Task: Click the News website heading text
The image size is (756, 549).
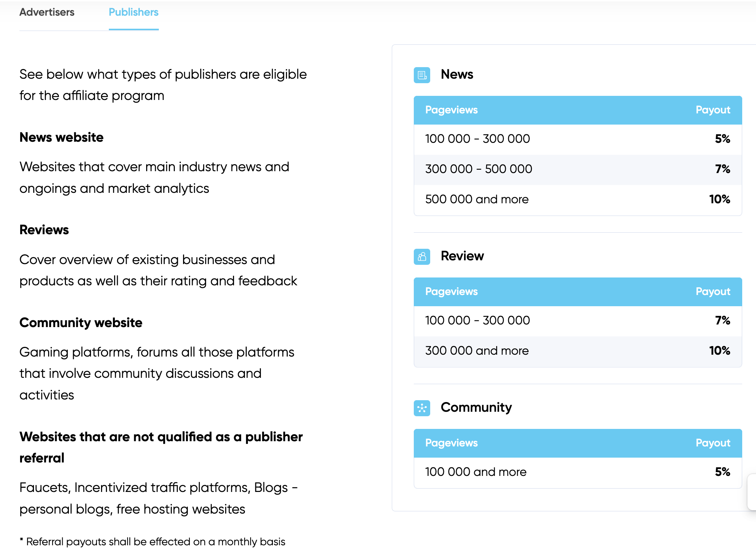Action: pyautogui.click(x=62, y=137)
